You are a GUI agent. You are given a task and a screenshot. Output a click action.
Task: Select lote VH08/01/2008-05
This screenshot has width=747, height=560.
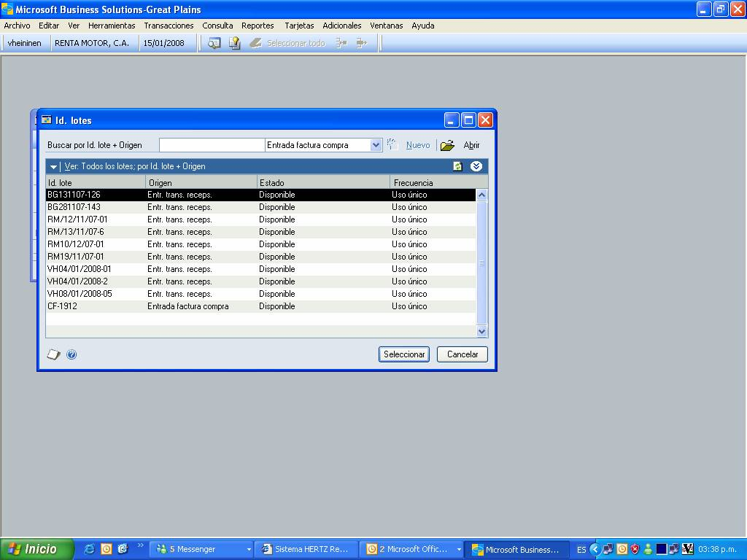[x=260, y=294]
